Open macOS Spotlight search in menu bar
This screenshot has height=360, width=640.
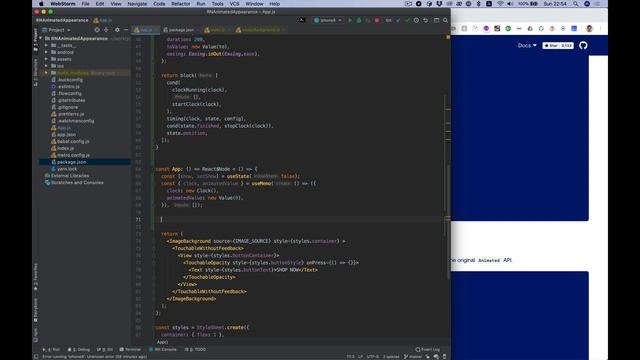(x=576, y=4)
